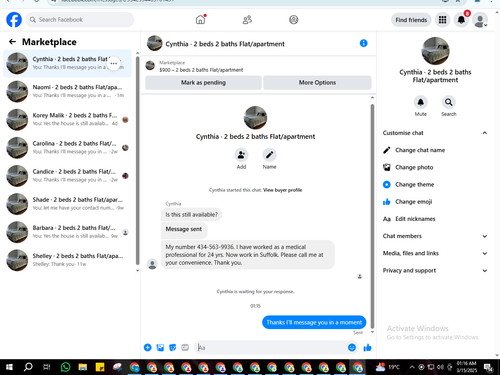Click the sent message bubble 'Thanks I'll message you'
The width and height of the screenshot is (500, 375).
tap(314, 322)
